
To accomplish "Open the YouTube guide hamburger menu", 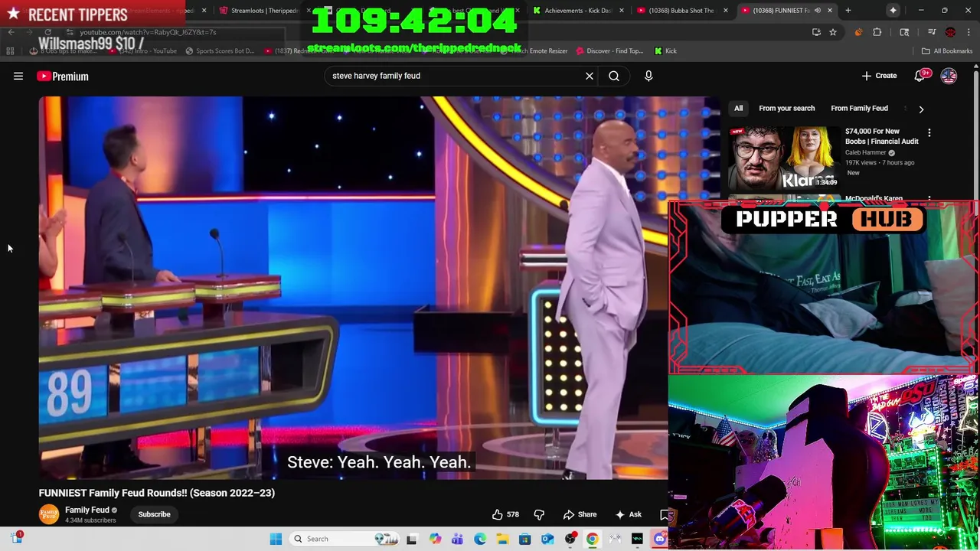I will pos(18,76).
